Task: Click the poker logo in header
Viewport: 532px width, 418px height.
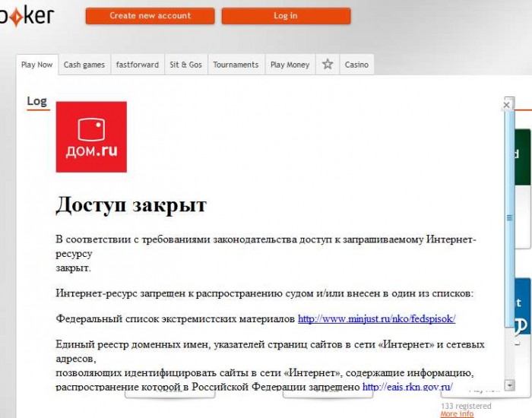Action: [x=27, y=15]
